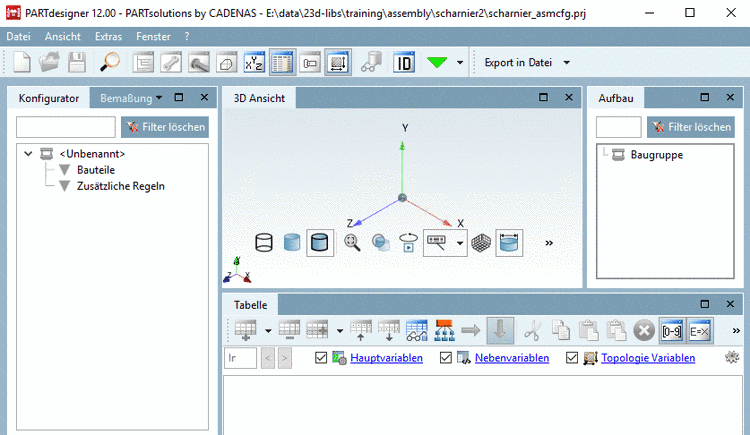The height and width of the screenshot is (435, 750).
Task: Click the Konfigurator filter input field
Action: pyautogui.click(x=66, y=127)
